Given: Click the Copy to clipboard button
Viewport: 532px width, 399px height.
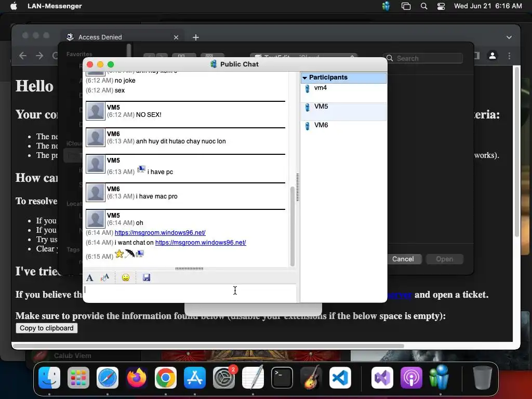Looking at the screenshot, I should [x=46, y=328].
